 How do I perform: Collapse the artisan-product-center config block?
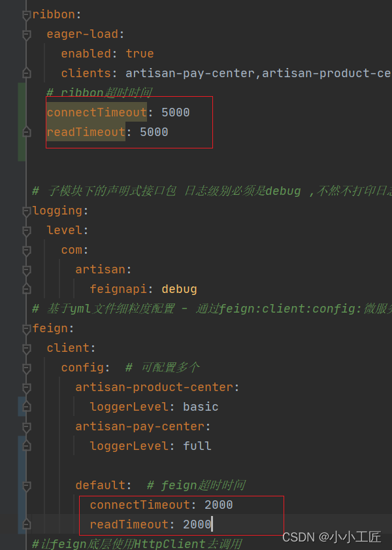click(x=26, y=387)
